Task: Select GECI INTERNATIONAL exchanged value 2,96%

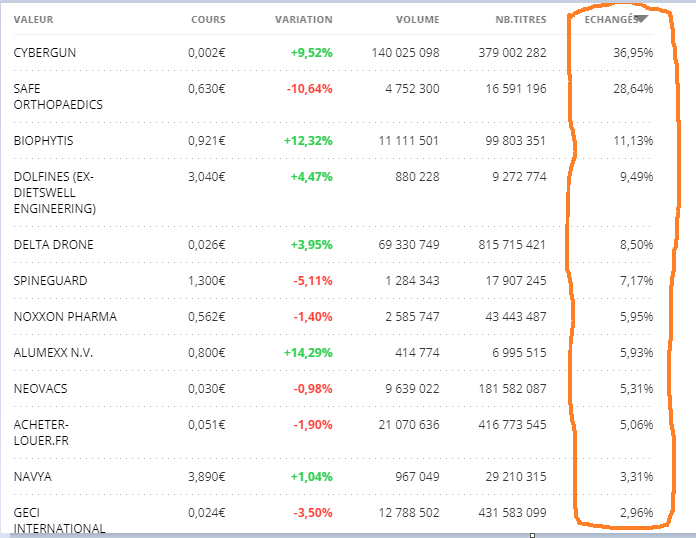Action: [637, 513]
